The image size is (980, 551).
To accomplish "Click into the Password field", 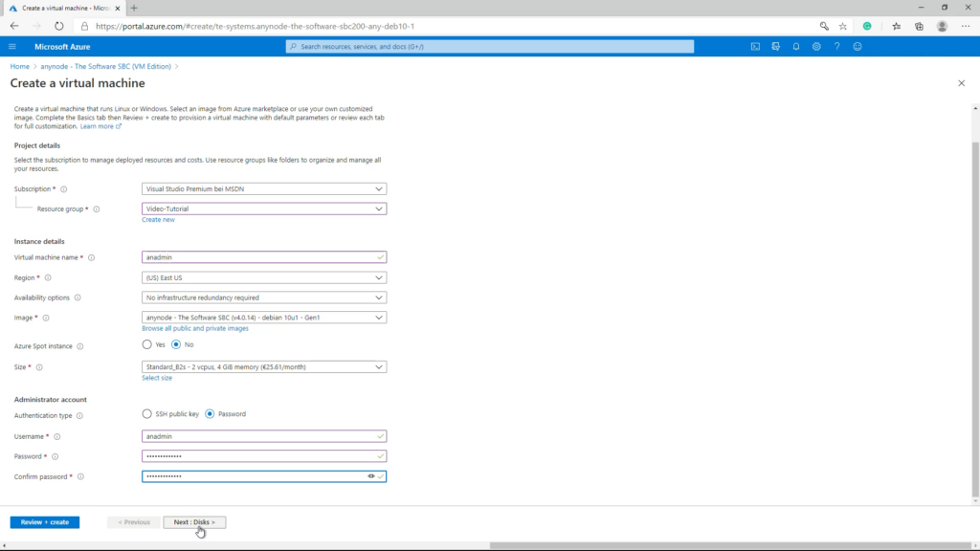I will point(264,456).
